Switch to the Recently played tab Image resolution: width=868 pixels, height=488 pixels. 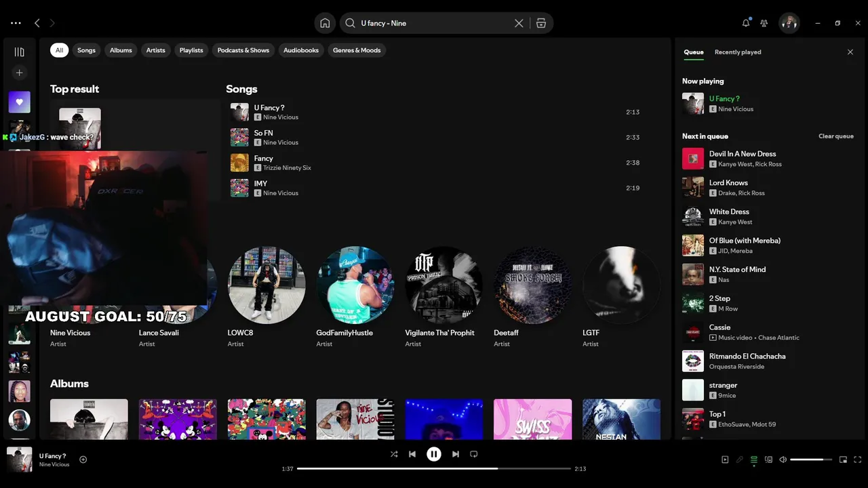(x=738, y=52)
